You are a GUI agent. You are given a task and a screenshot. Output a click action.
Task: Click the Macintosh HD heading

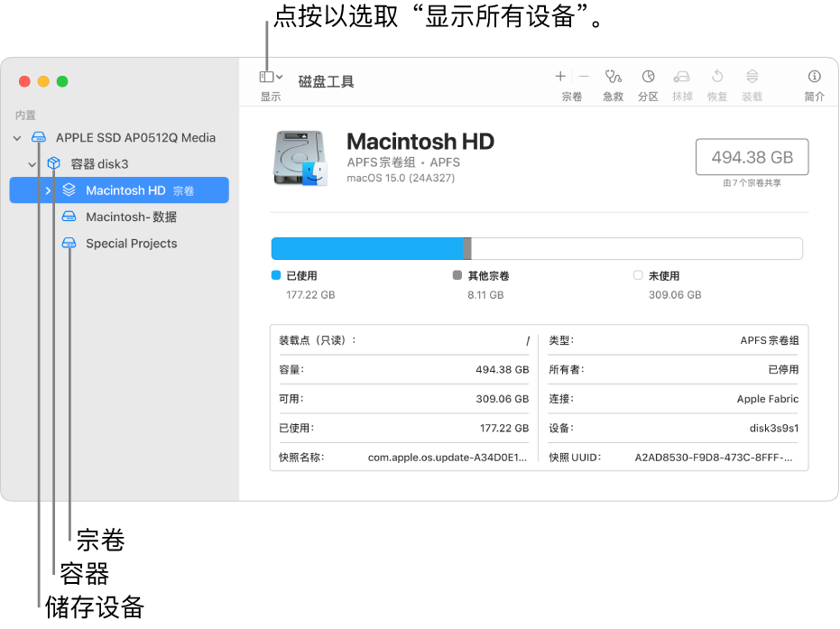(x=420, y=142)
